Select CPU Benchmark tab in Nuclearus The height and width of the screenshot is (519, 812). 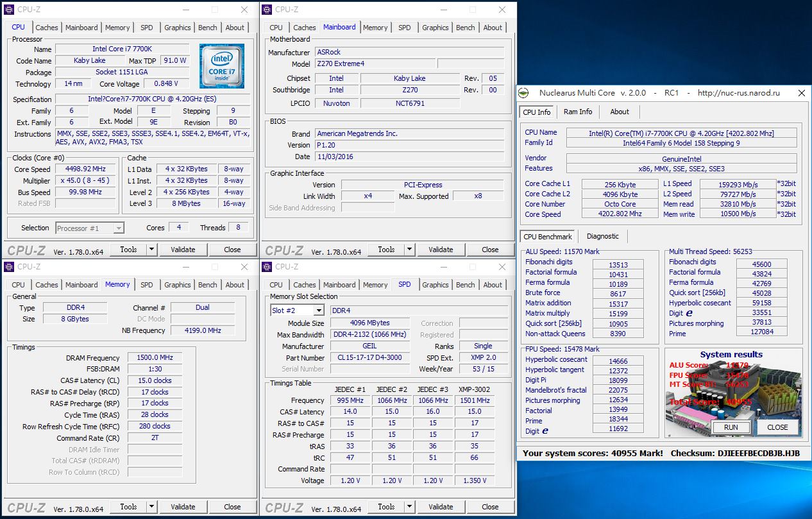tap(548, 237)
